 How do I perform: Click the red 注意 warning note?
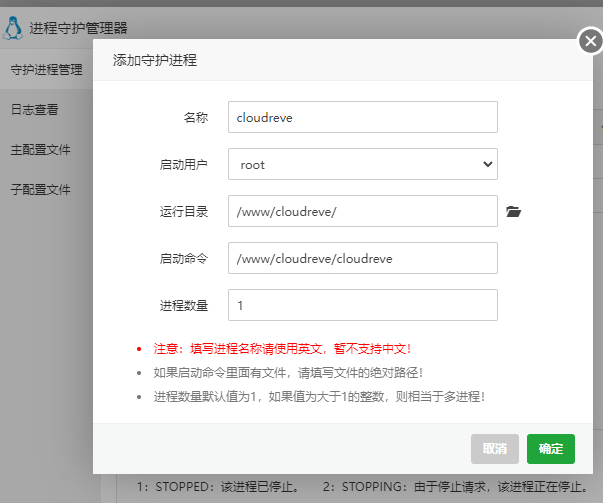pyautogui.click(x=282, y=349)
